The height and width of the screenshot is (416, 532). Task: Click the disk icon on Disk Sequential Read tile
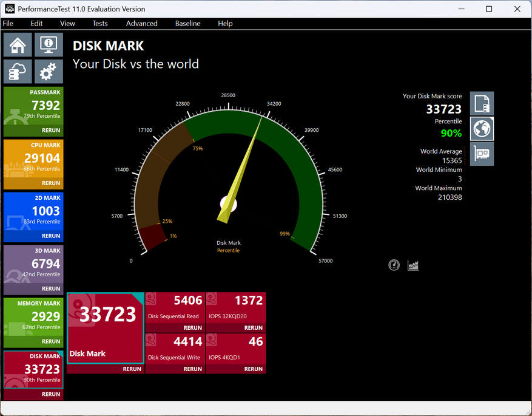(x=150, y=299)
